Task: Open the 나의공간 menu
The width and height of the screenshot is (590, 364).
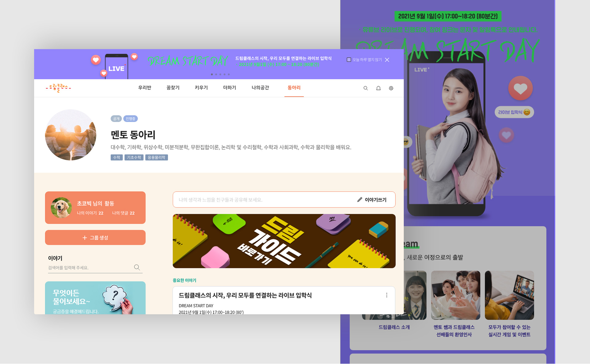Action: click(260, 88)
